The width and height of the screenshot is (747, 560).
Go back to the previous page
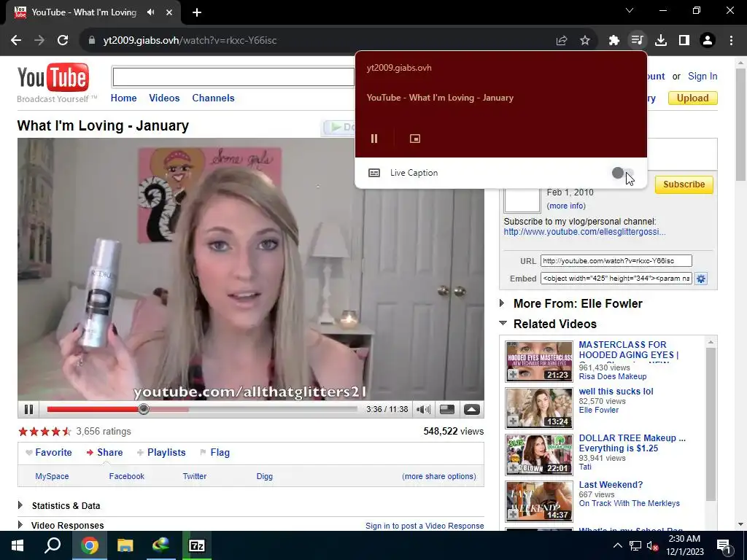[x=16, y=41]
